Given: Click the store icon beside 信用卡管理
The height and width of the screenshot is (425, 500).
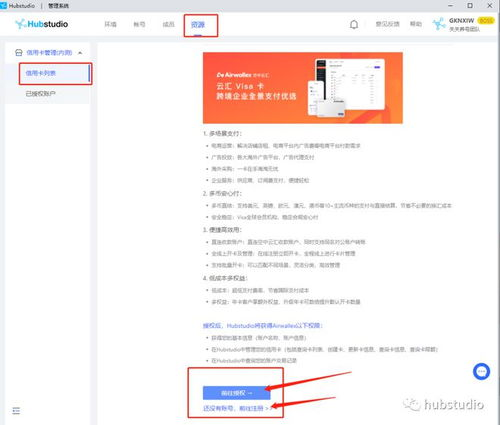Looking at the screenshot, I should [19, 53].
